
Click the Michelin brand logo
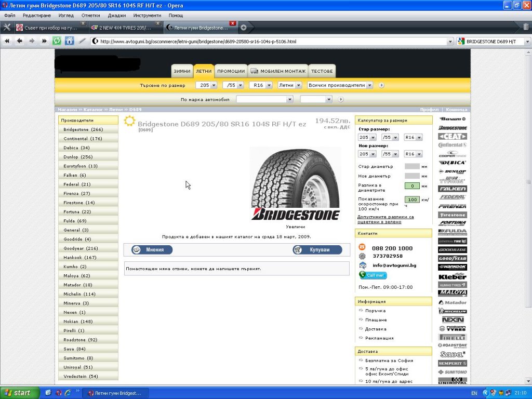click(453, 311)
